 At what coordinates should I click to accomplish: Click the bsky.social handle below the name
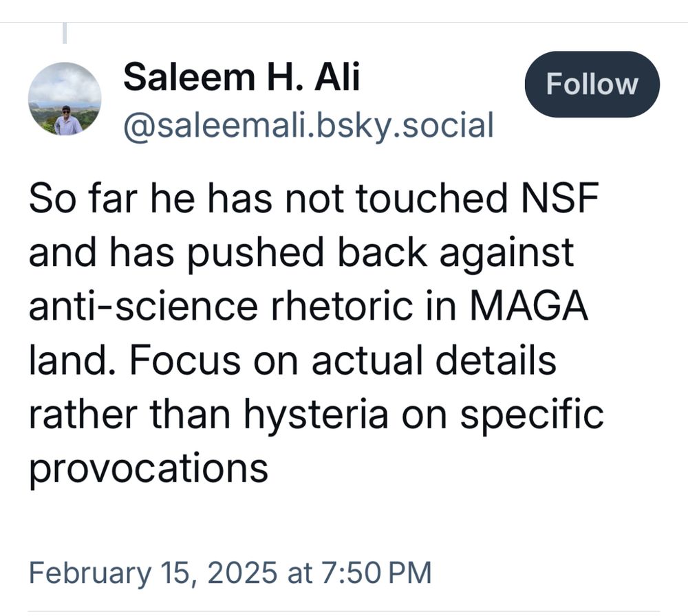point(309,124)
